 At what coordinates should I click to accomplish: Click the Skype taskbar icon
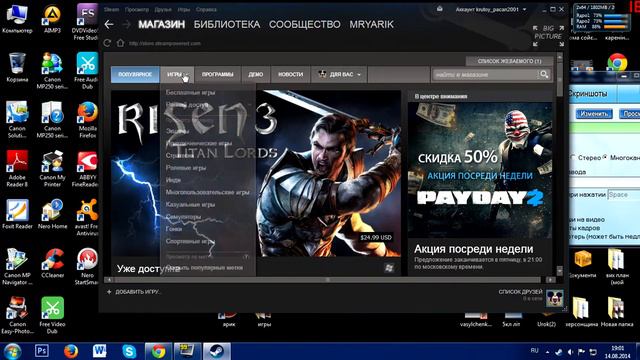point(129,351)
